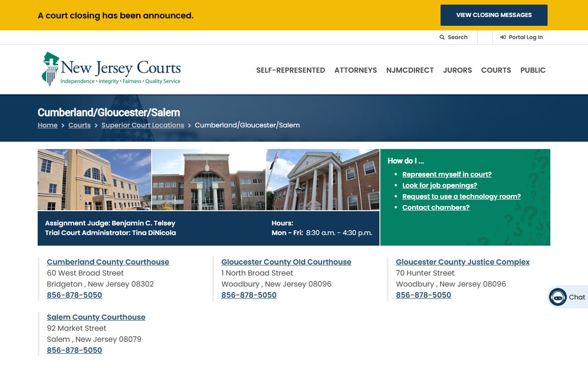588x368 pixels.
Task: Click '8:30 a.m. - 4:30 p.m.' hours text
Action: (x=339, y=233)
